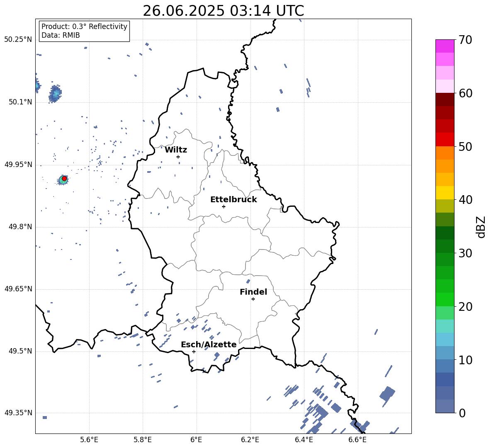491x448 pixels.
Task: Click the red radar marker dot
Action: [64, 178]
